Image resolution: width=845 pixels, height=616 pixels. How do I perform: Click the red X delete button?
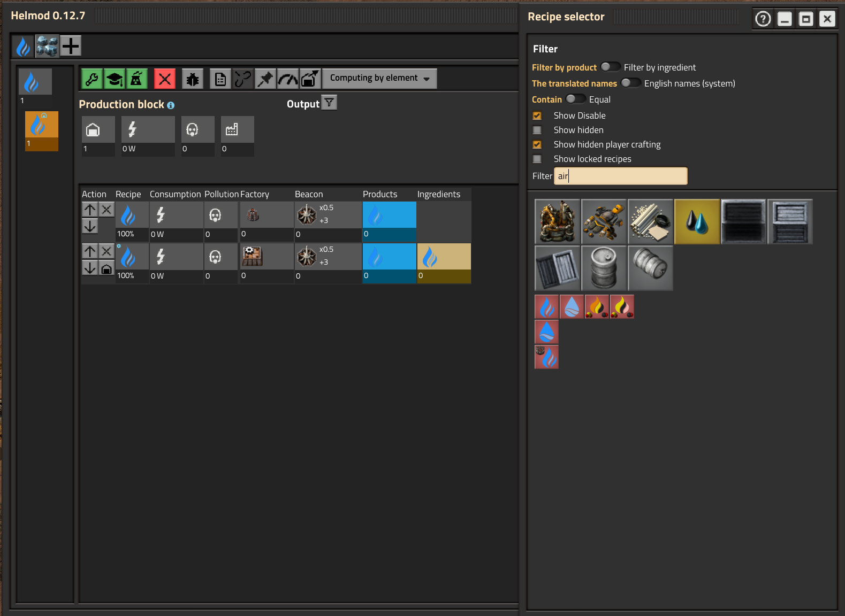coord(165,79)
